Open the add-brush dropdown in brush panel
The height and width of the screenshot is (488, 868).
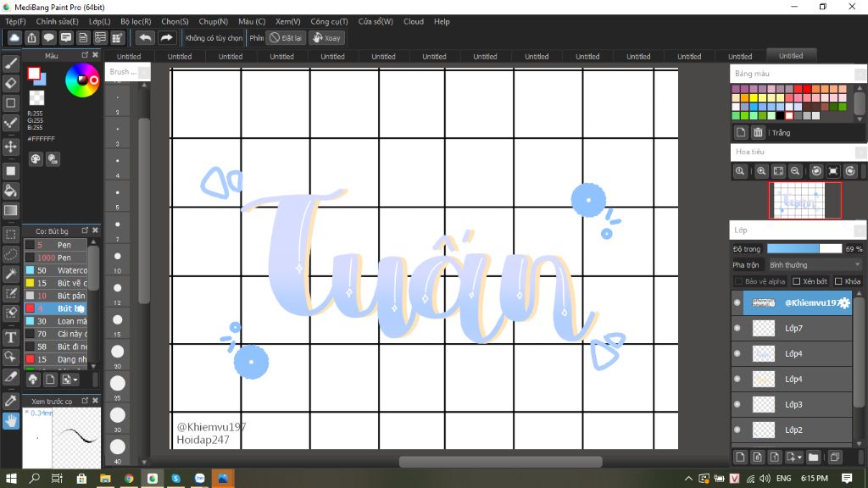(70, 380)
